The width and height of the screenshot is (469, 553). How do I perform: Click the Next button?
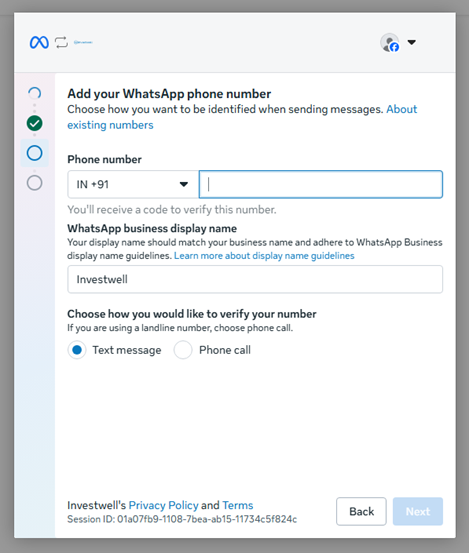point(418,511)
